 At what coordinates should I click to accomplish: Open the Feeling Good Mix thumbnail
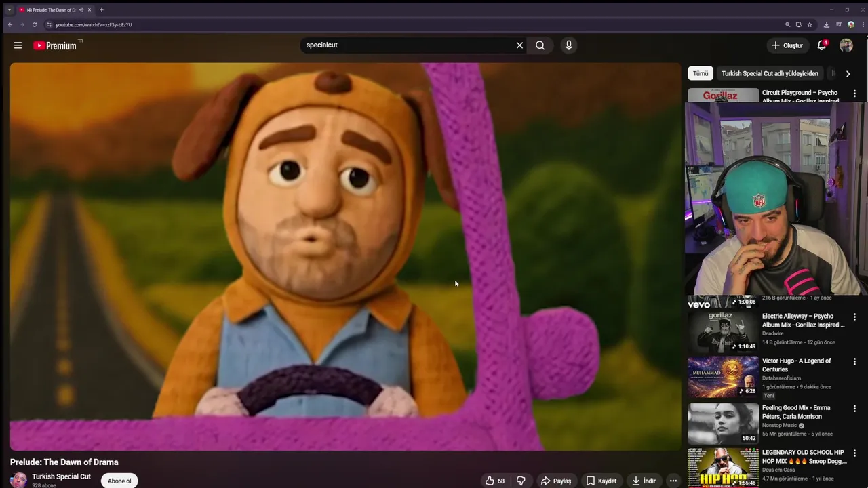tap(723, 424)
